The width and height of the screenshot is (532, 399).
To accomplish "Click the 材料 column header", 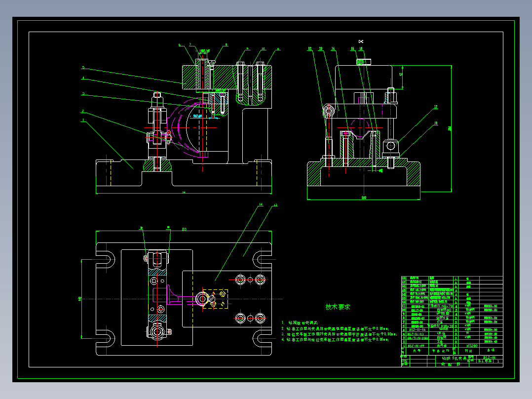I will click(468, 351).
